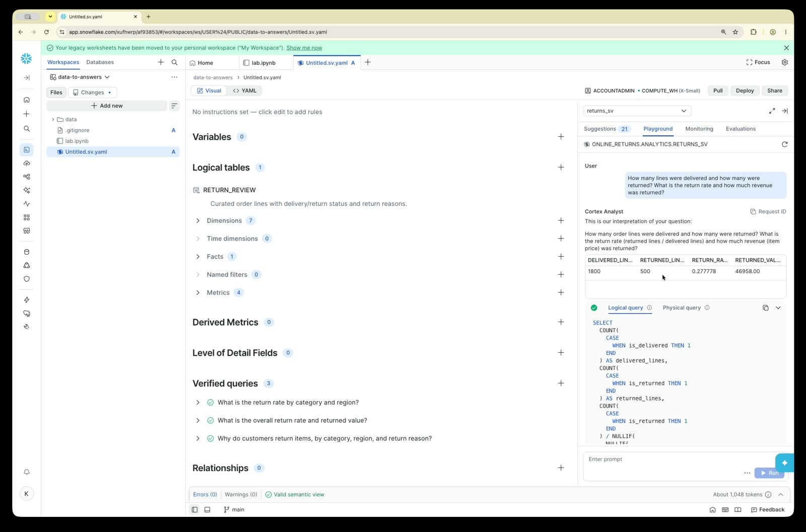
Task: Click the Deploy button
Action: (745, 91)
